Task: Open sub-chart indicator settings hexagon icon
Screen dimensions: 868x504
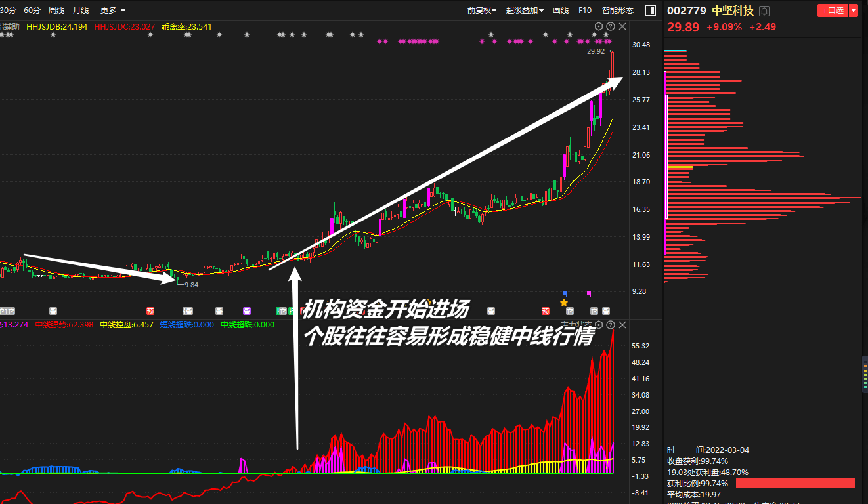Action: coord(599,325)
